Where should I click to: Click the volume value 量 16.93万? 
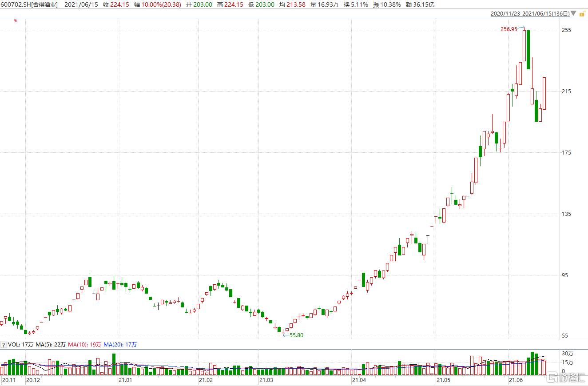point(324,4)
